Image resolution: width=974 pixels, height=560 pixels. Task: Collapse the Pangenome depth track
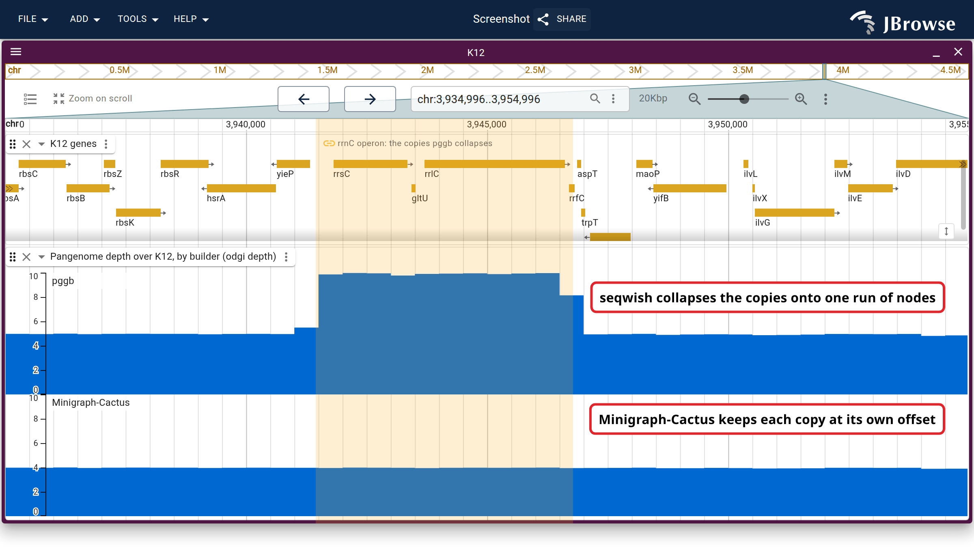41,257
